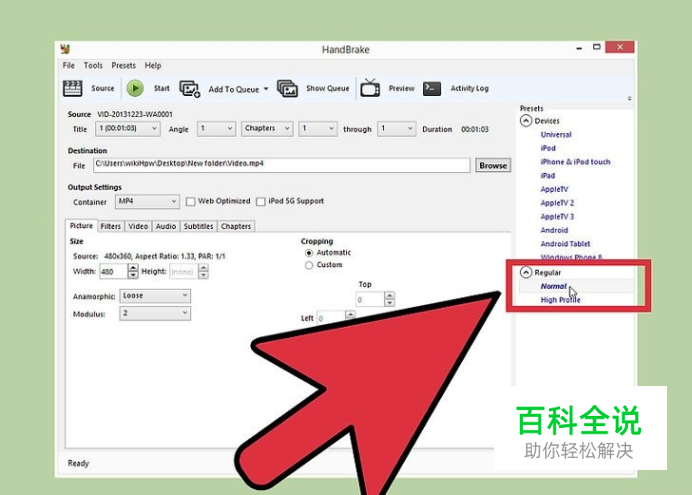692x495 pixels.
Task: Select the AppleTV 3 preset
Action: coord(557,217)
